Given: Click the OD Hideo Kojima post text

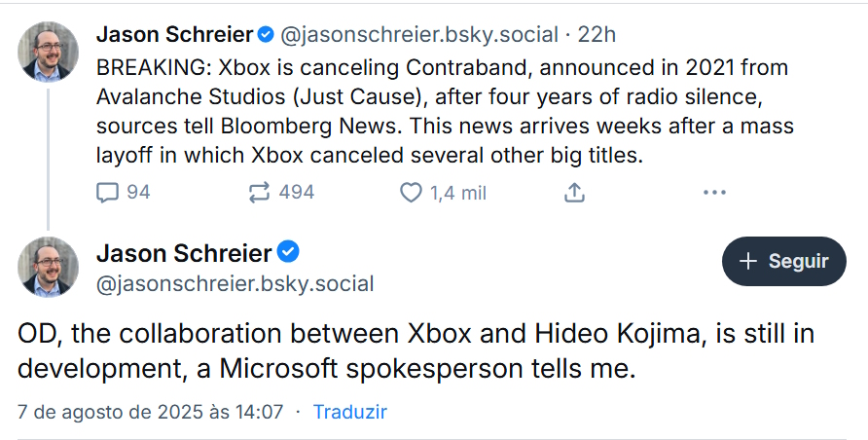Looking at the screenshot, I should coord(416,350).
